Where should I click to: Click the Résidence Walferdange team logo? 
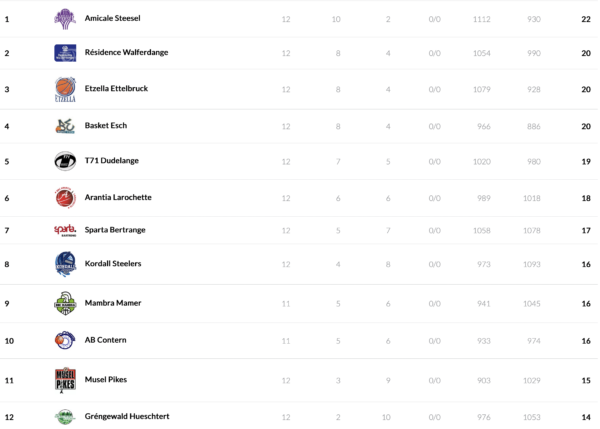coord(65,53)
